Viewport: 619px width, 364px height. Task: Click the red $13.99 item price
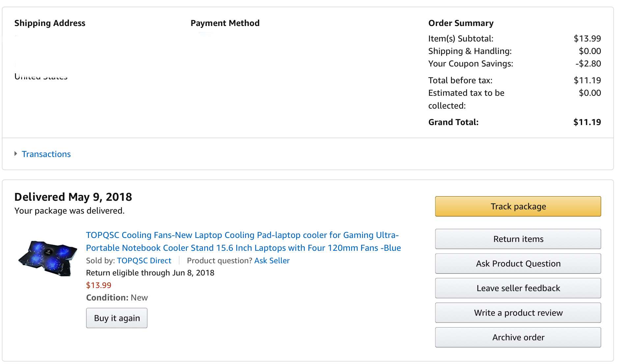[98, 285]
